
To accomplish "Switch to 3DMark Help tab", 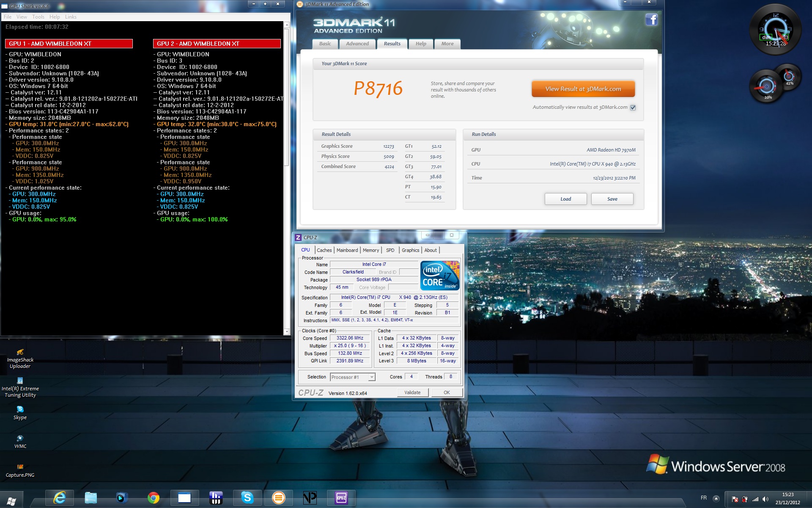I will pos(421,44).
